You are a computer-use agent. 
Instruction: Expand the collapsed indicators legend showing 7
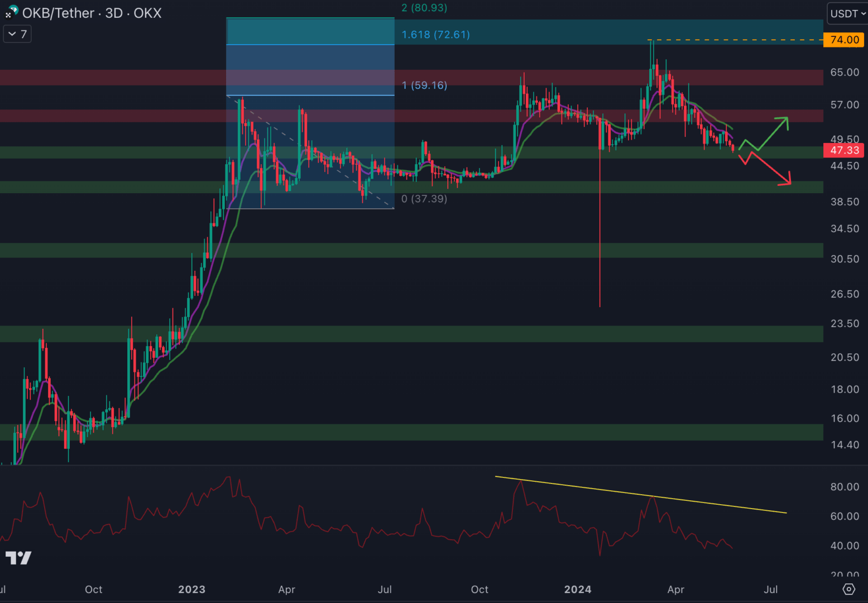click(x=17, y=34)
